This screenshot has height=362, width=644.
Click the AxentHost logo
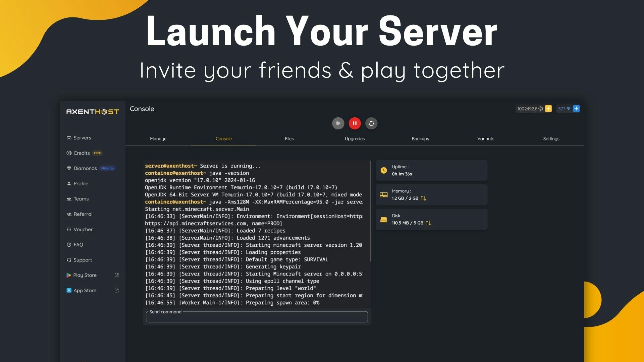pos(93,112)
